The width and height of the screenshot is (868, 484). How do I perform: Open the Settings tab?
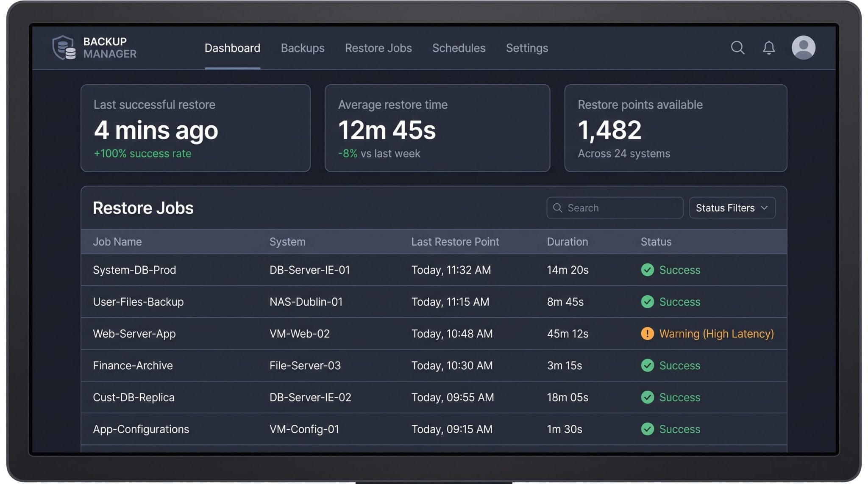[x=527, y=48]
